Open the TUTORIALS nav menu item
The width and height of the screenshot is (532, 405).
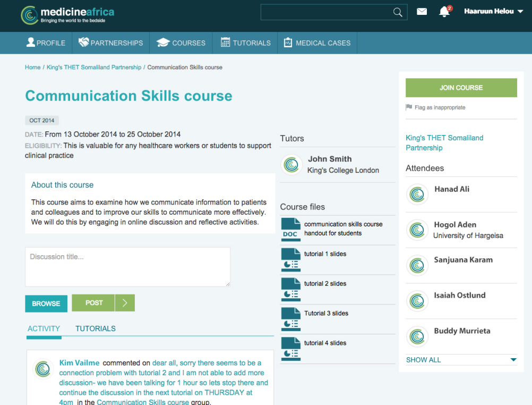(245, 43)
